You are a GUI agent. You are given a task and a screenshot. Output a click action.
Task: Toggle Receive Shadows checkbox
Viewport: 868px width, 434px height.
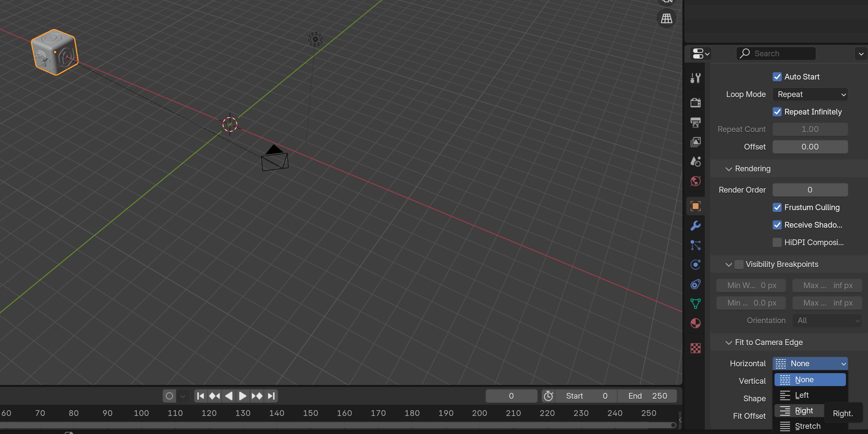point(777,225)
